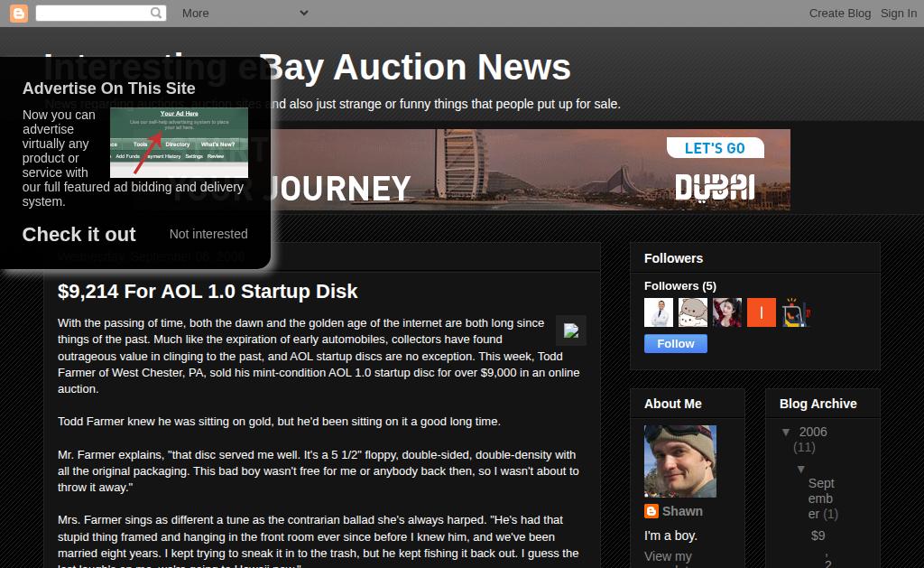Click the Sign In link
This screenshot has width=924, height=568.
(x=899, y=13)
